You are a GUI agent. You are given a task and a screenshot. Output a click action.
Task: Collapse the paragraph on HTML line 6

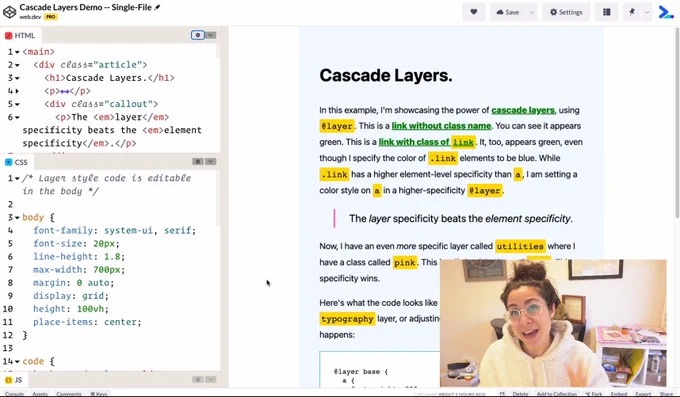point(17,117)
